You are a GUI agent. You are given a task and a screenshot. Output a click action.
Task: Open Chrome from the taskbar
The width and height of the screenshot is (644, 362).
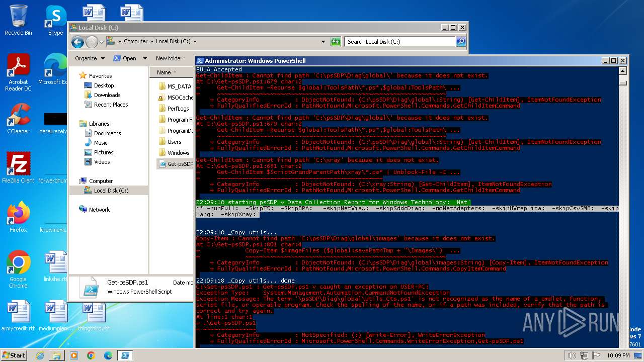point(91,355)
